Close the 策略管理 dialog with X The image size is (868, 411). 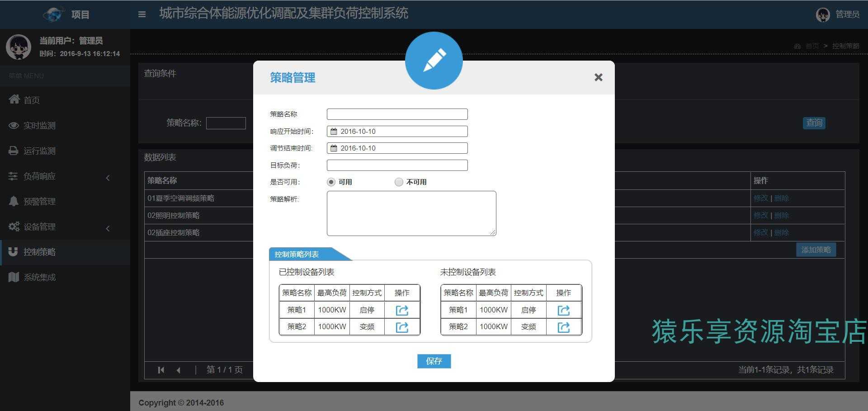point(599,77)
